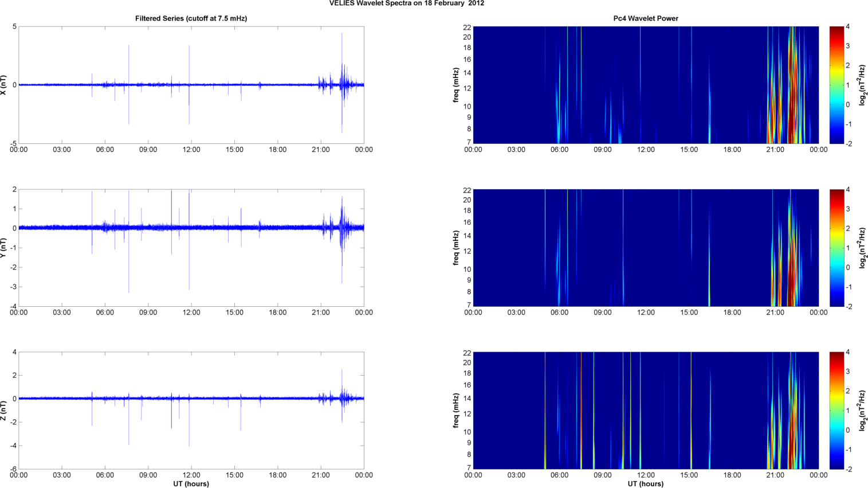This screenshot has width=868, height=488.
Task: Click the top wavelet panel colorbar
Action: point(836,85)
